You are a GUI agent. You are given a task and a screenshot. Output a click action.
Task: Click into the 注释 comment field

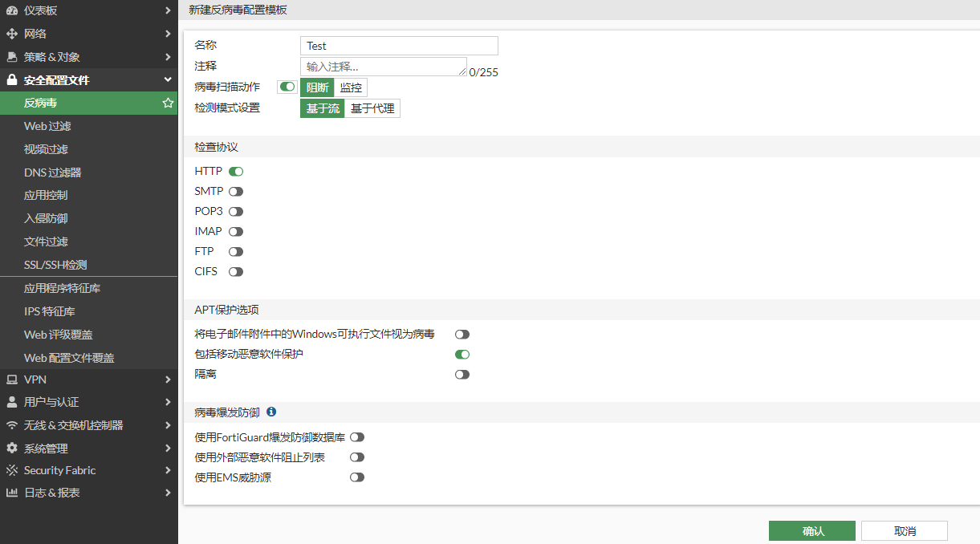[x=383, y=67]
